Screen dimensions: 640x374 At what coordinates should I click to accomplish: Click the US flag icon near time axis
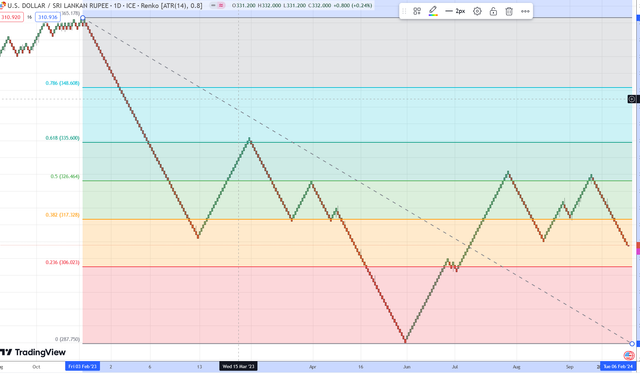(629, 356)
